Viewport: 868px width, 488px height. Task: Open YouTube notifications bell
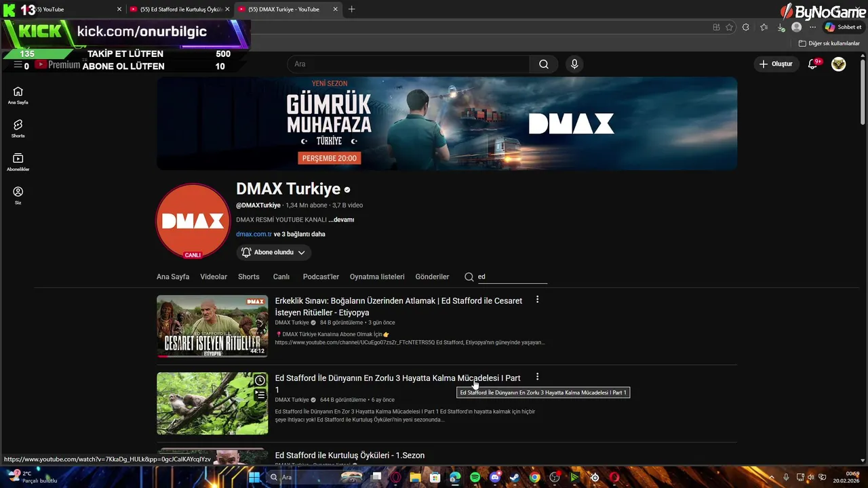click(813, 64)
